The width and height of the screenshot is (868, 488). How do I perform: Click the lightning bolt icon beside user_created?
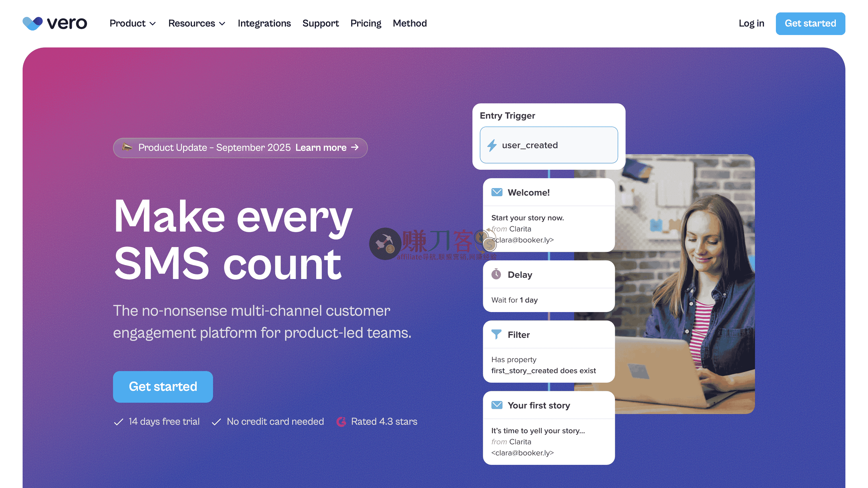492,145
